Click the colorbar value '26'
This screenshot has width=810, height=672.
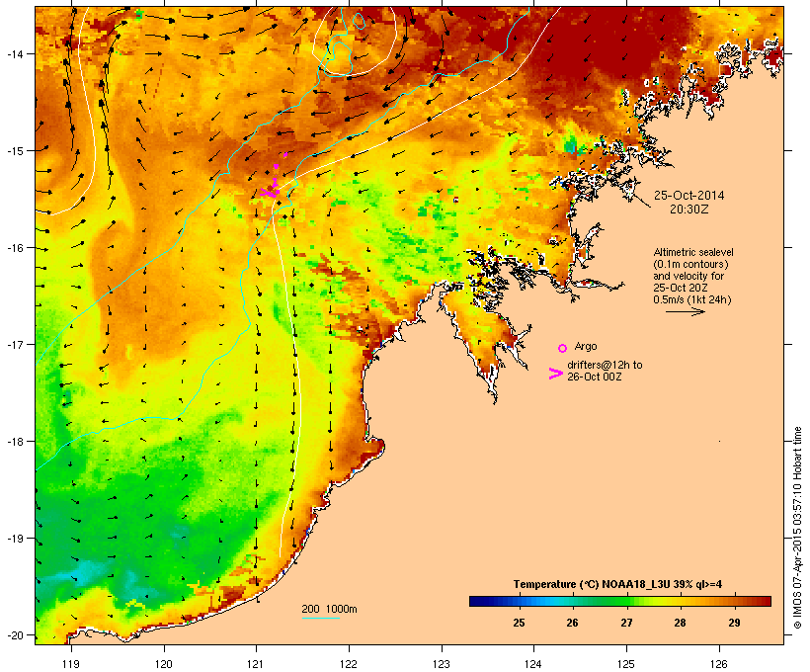572,623
